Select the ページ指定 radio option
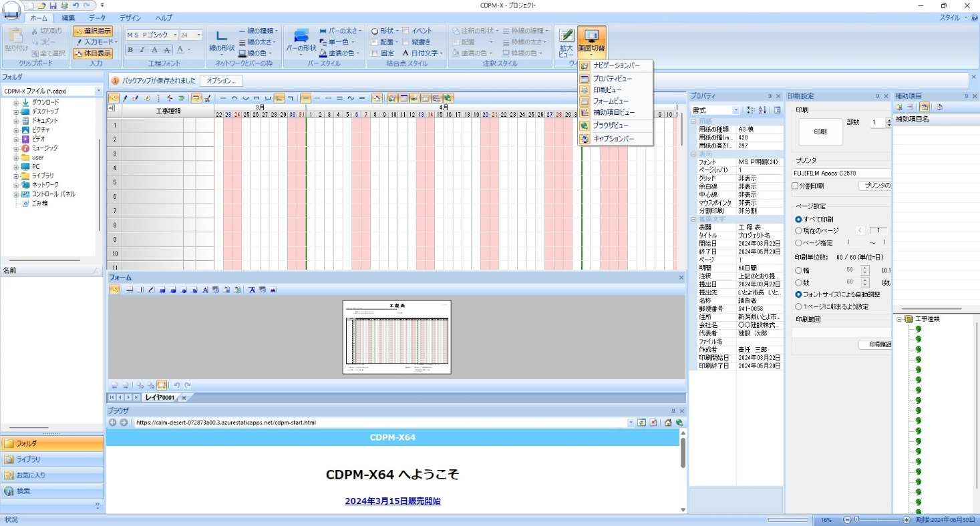This screenshot has height=526, width=980. (x=798, y=243)
